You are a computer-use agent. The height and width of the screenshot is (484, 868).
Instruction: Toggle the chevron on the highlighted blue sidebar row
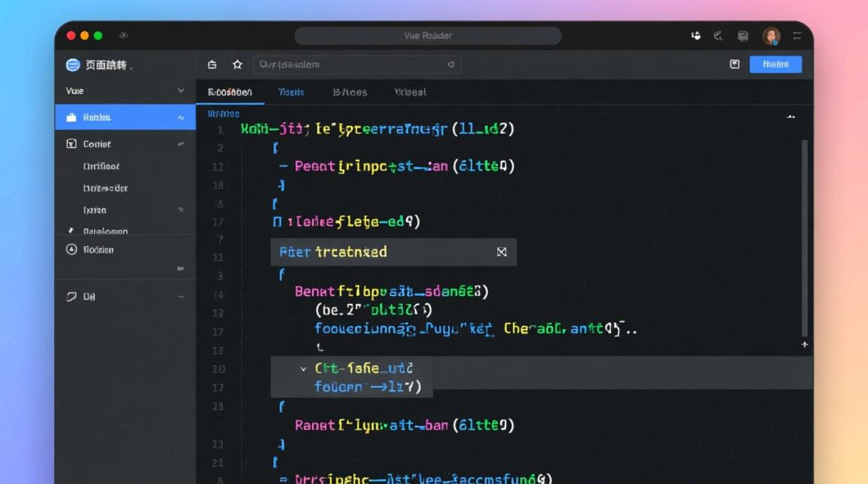pyautogui.click(x=181, y=117)
